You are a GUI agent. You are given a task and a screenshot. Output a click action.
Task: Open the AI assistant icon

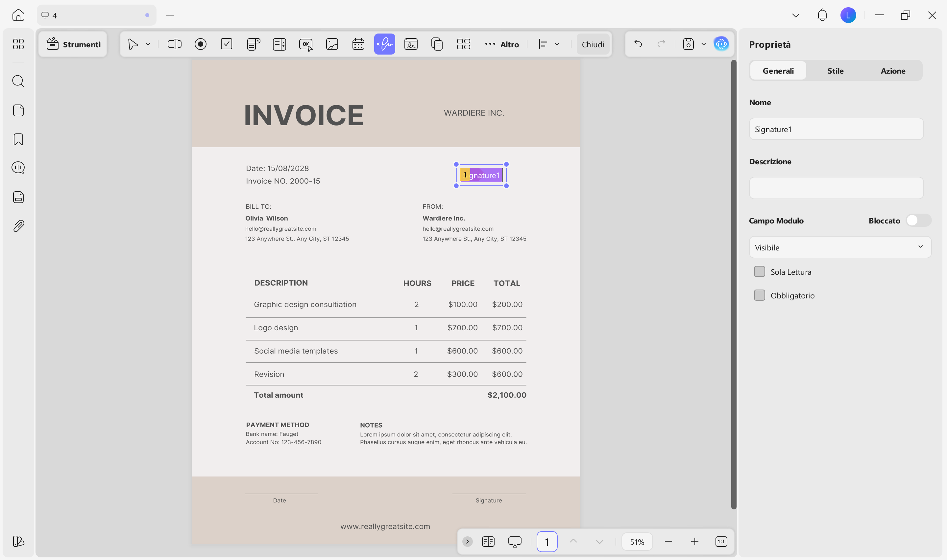[721, 44]
